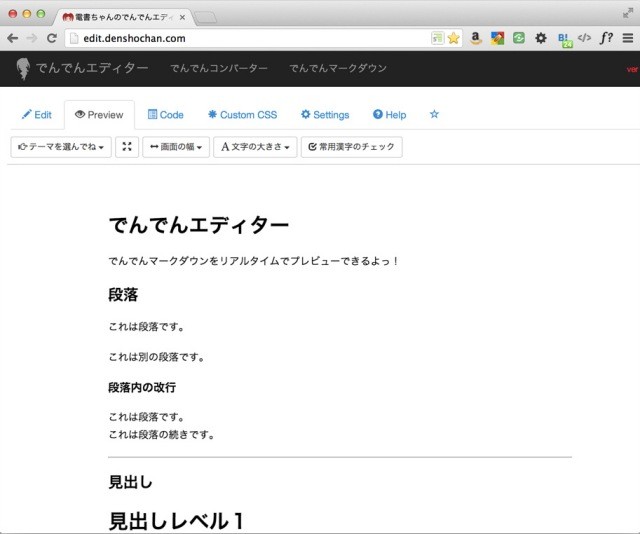Open the Help tab
This screenshot has width=640, height=534.
point(390,115)
